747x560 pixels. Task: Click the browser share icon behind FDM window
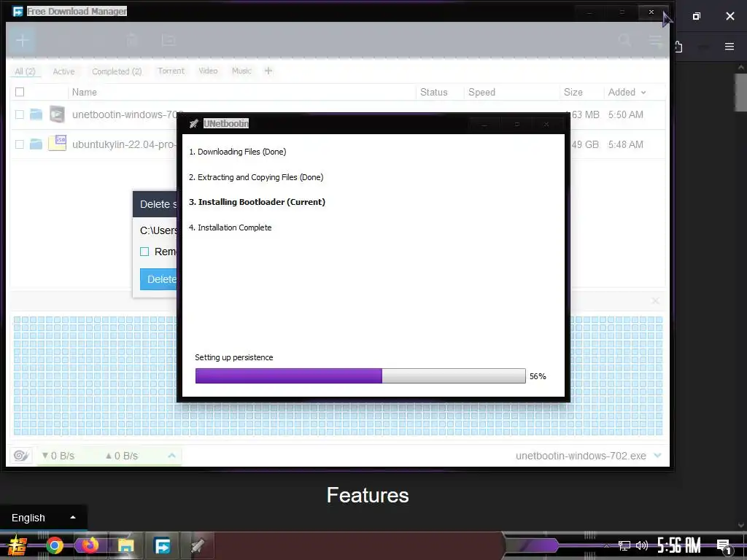(678, 46)
